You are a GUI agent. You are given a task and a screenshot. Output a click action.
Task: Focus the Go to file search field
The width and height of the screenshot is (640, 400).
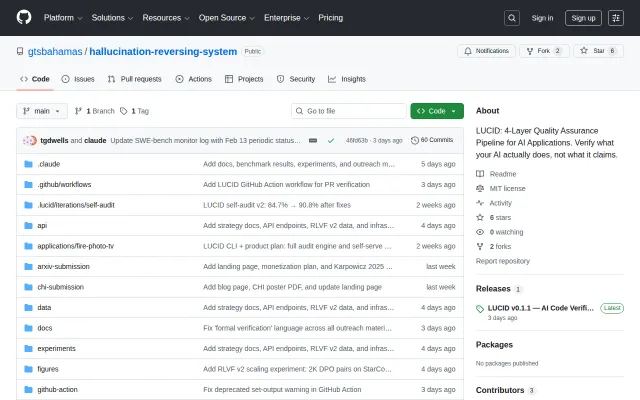click(349, 111)
